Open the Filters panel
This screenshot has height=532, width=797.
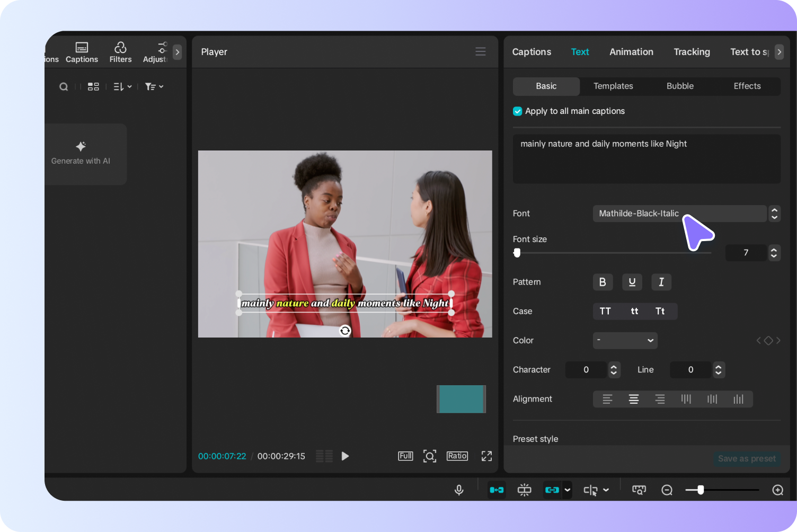(120, 51)
